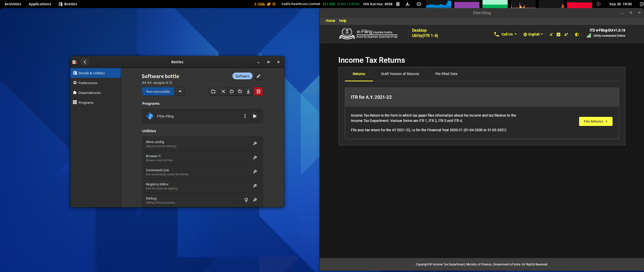
Task: Open the clipboard indicator in the top bar
Action: tap(398, 4)
